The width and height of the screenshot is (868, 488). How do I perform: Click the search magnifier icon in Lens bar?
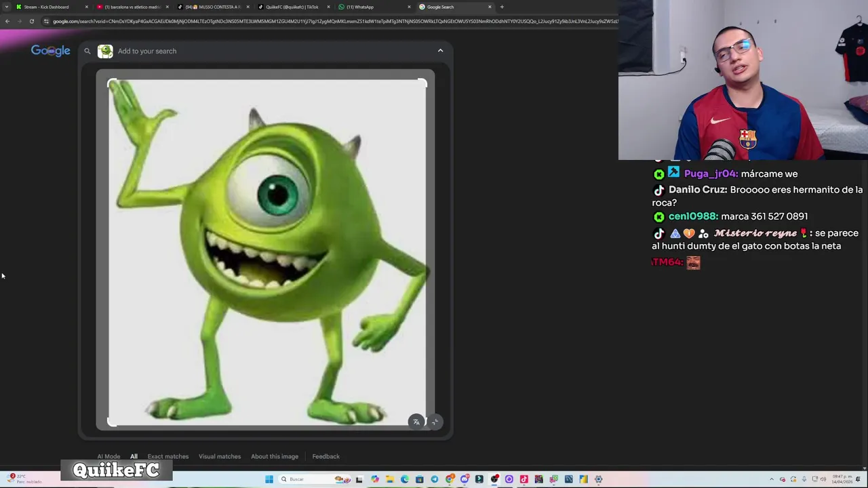click(x=87, y=51)
